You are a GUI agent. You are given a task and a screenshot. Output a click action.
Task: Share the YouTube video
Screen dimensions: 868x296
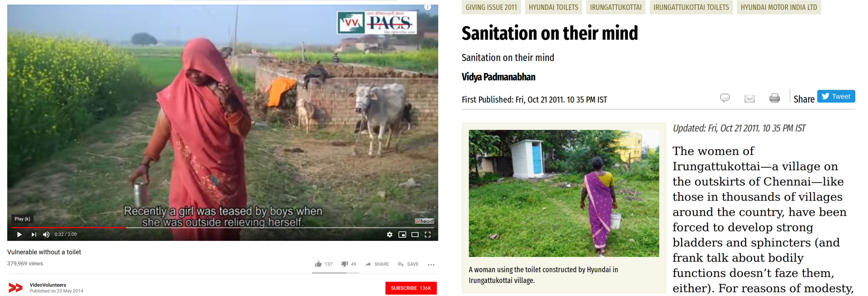click(377, 264)
